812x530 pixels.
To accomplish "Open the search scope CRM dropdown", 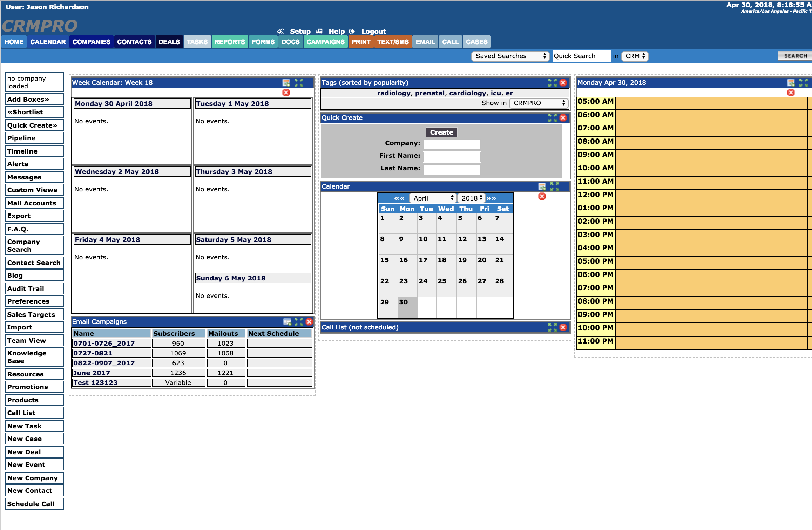I will tap(635, 56).
